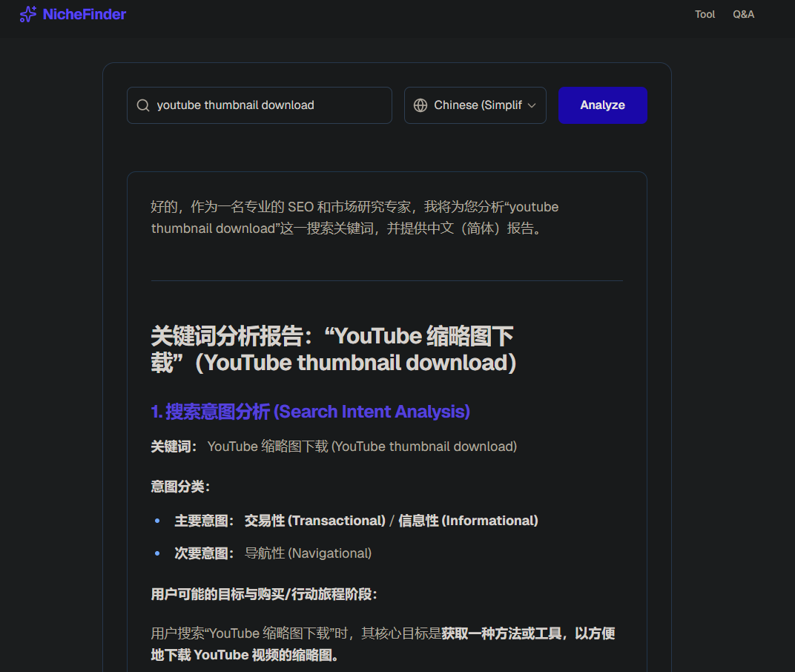Click the NicheFinder brand name text
795x672 pixels.
click(x=84, y=14)
